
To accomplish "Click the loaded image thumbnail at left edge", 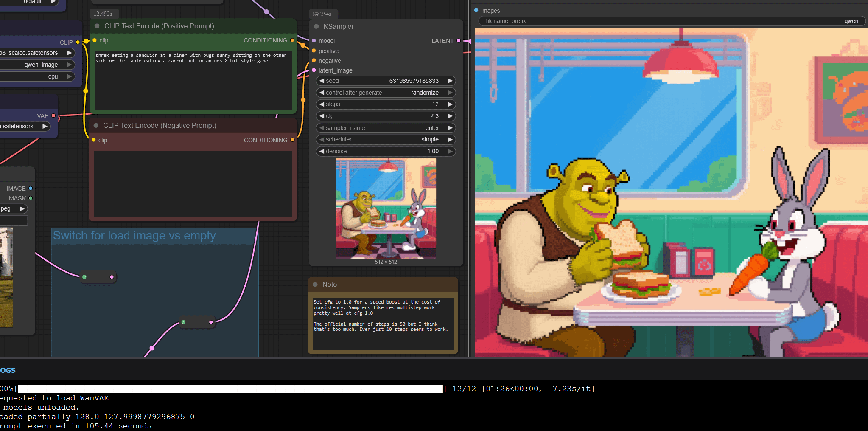I will [6, 277].
